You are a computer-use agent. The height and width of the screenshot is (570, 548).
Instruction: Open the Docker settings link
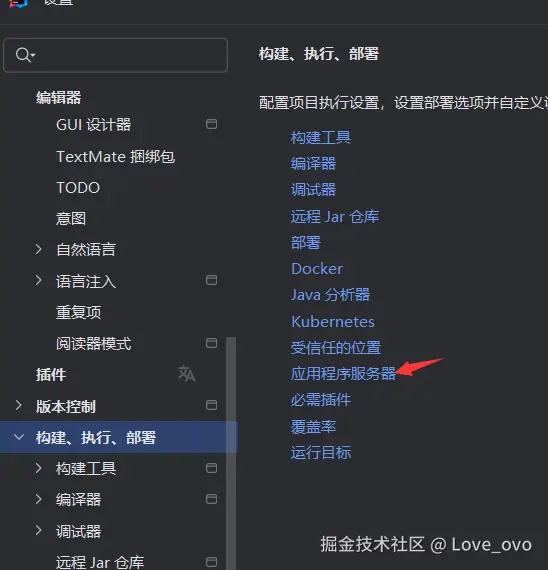pyautogui.click(x=317, y=269)
